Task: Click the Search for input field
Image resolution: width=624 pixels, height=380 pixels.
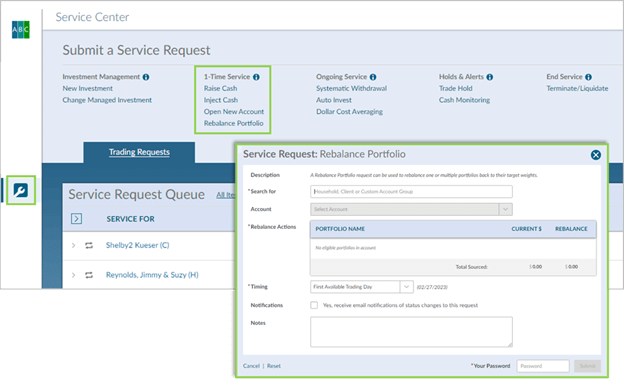Action: 411,191
